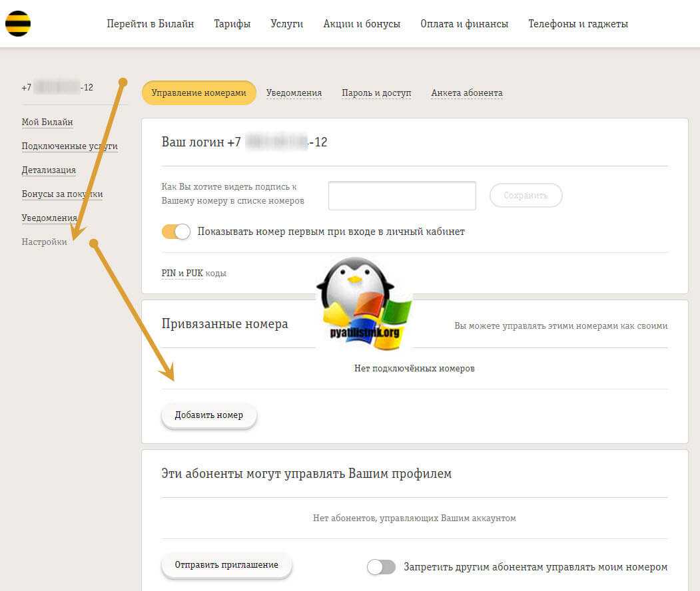This screenshot has height=591, width=700.
Task: Enable forbidding other subscribers to manage number
Action: point(381,567)
